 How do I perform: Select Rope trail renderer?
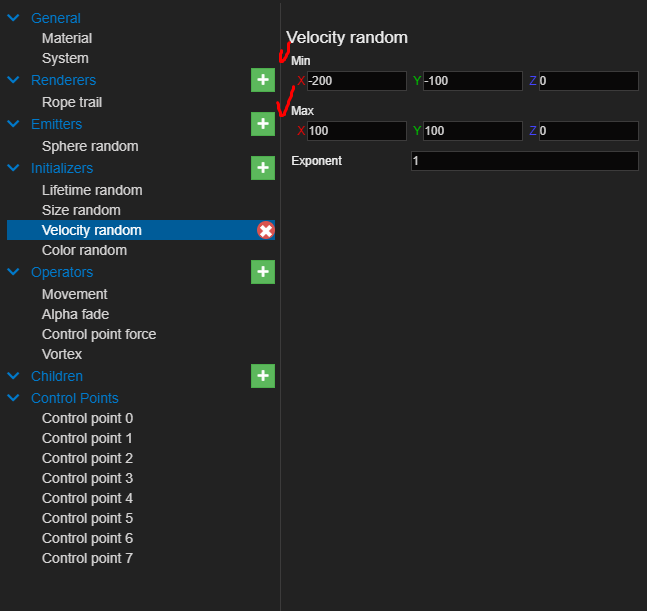click(72, 102)
